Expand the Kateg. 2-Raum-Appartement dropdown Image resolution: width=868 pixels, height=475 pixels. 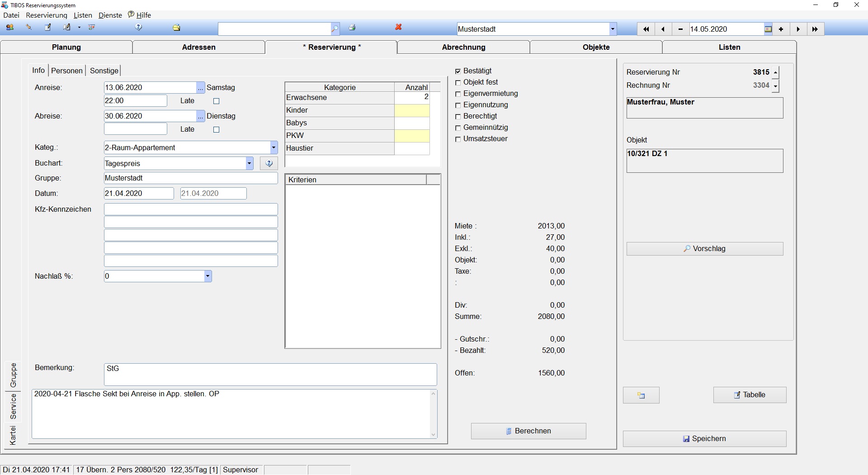pos(274,147)
